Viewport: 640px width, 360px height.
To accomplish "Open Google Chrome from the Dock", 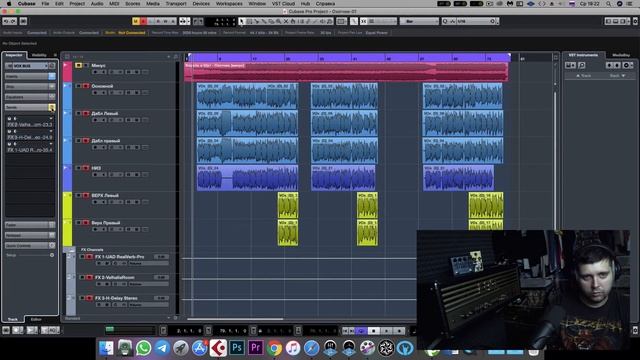I will 274,348.
